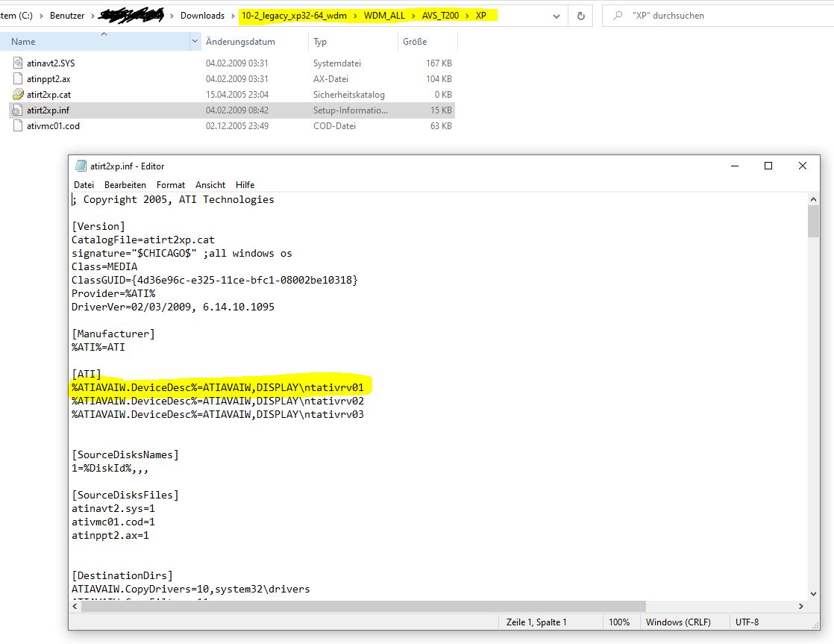The width and height of the screenshot is (834, 644).
Task: Click Editor scroll right arrow
Action: [x=801, y=606]
